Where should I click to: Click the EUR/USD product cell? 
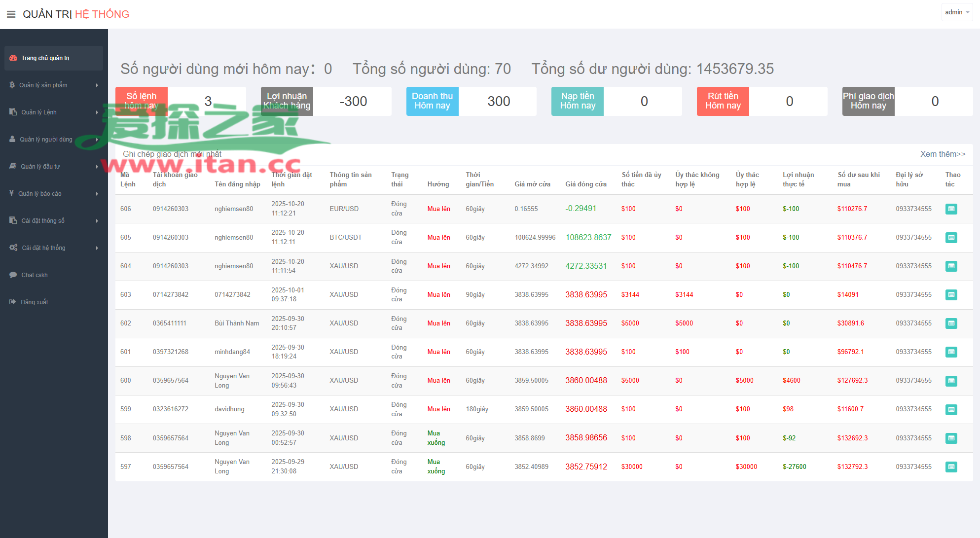[x=344, y=209]
